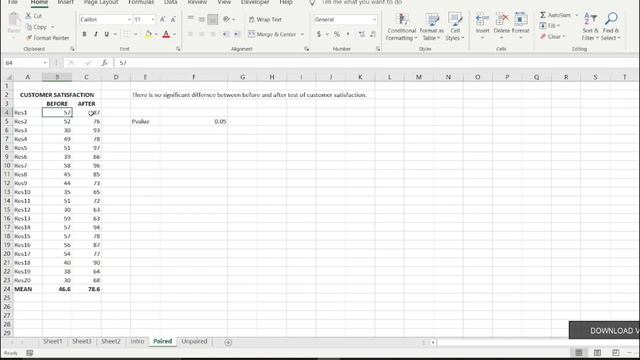Apply the fill color bucket
Image resolution: width=640 pixels, height=360 pixels.
point(148,34)
